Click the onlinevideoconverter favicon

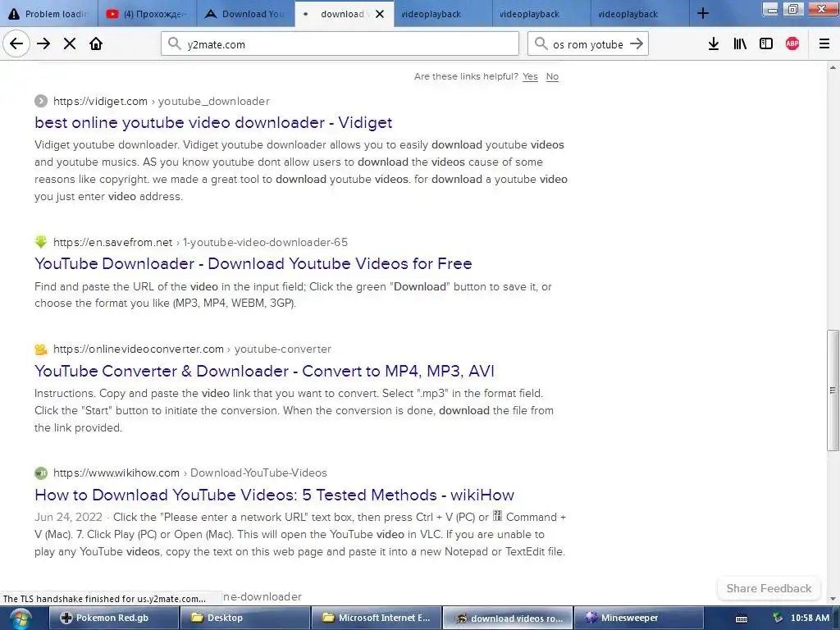click(x=41, y=349)
